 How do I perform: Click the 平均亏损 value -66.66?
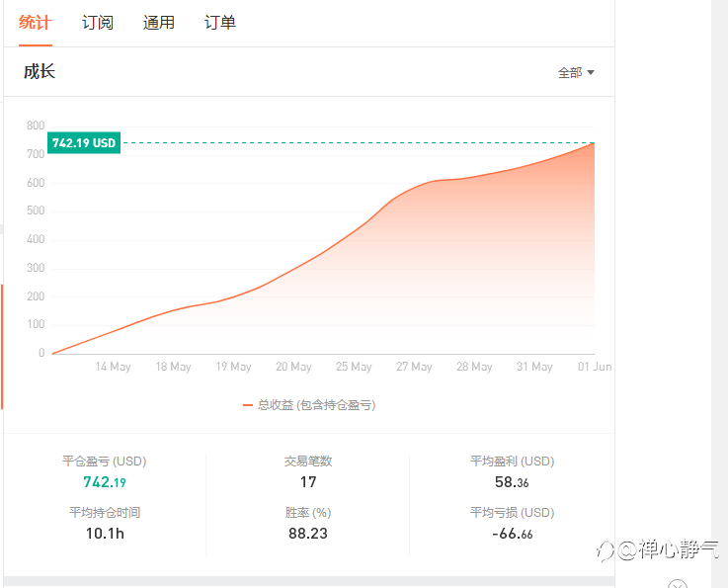(x=512, y=534)
